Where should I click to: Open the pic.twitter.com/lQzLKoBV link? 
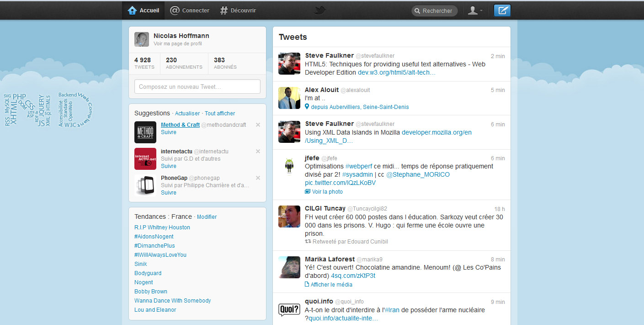340,183
